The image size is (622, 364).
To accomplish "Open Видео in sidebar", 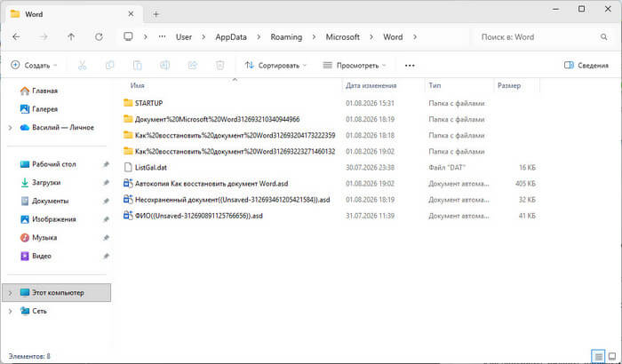I will click(x=36, y=257).
